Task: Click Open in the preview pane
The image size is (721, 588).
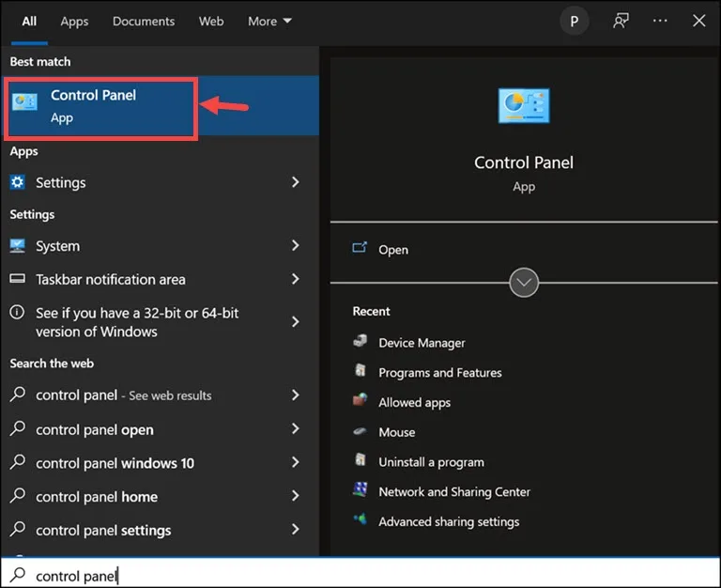Action: tap(393, 250)
